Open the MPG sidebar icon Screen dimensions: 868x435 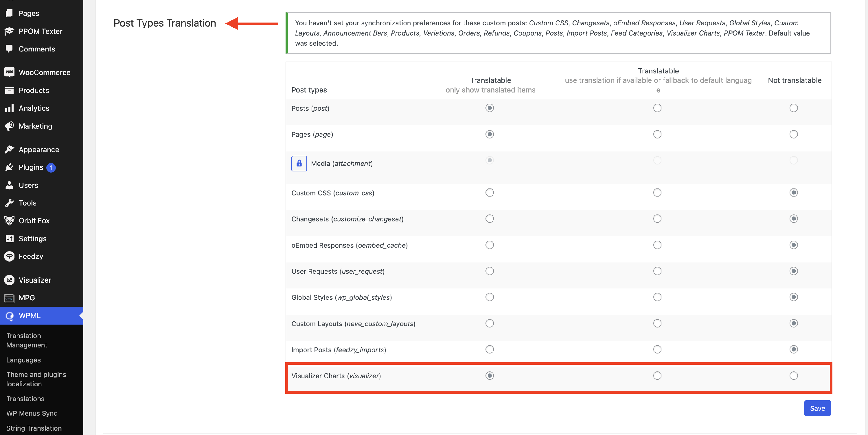(x=10, y=298)
